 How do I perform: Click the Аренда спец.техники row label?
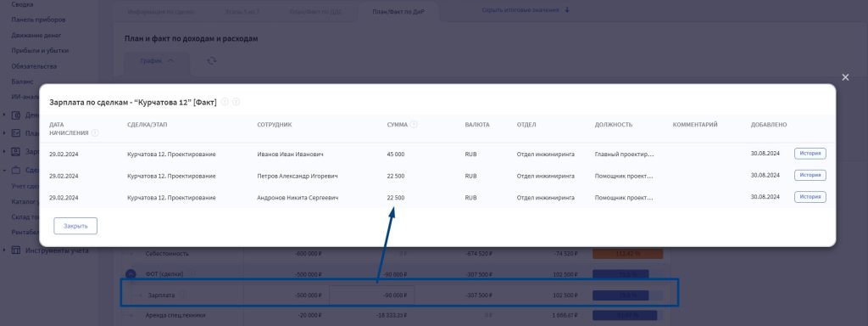175,316
